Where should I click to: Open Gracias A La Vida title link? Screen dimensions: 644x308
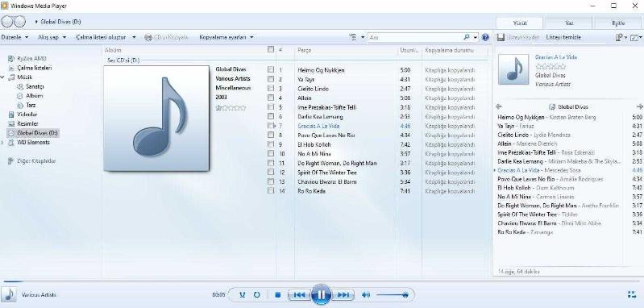(555, 57)
